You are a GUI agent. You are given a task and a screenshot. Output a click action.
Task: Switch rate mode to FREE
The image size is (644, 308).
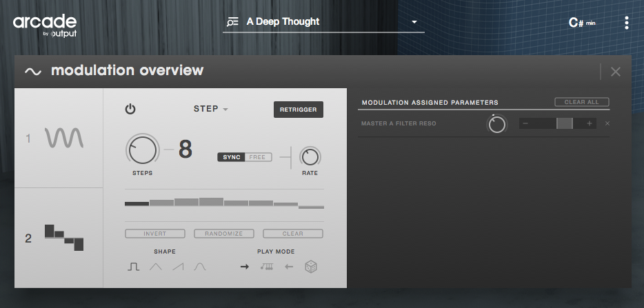click(258, 157)
